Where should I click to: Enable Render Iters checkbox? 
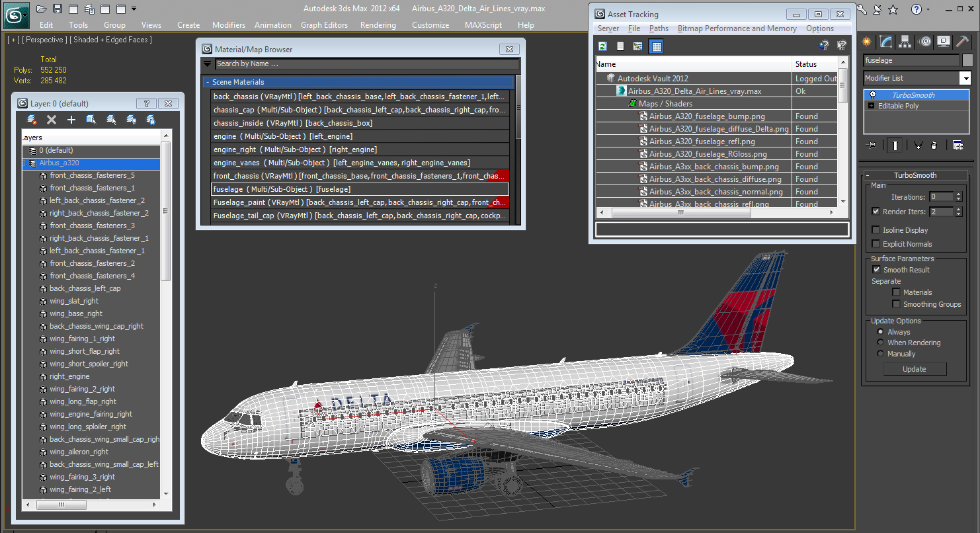(x=876, y=212)
